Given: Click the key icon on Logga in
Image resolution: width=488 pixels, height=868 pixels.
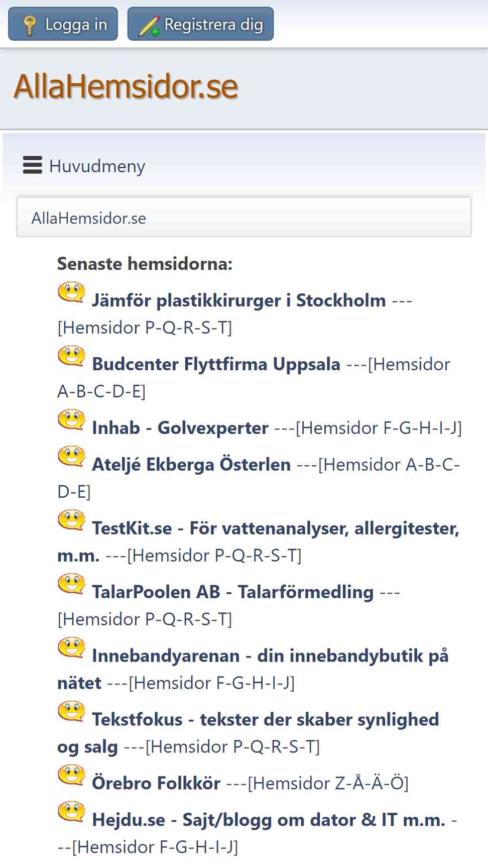Looking at the screenshot, I should (x=30, y=25).
